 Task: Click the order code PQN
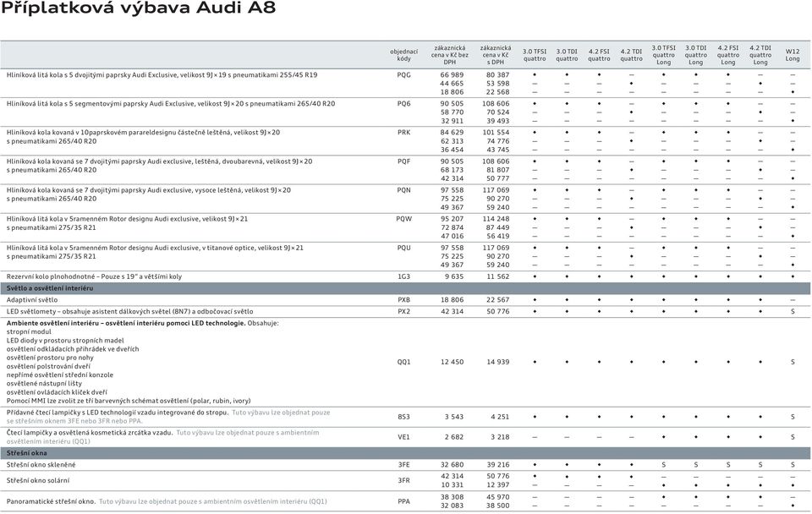click(404, 190)
